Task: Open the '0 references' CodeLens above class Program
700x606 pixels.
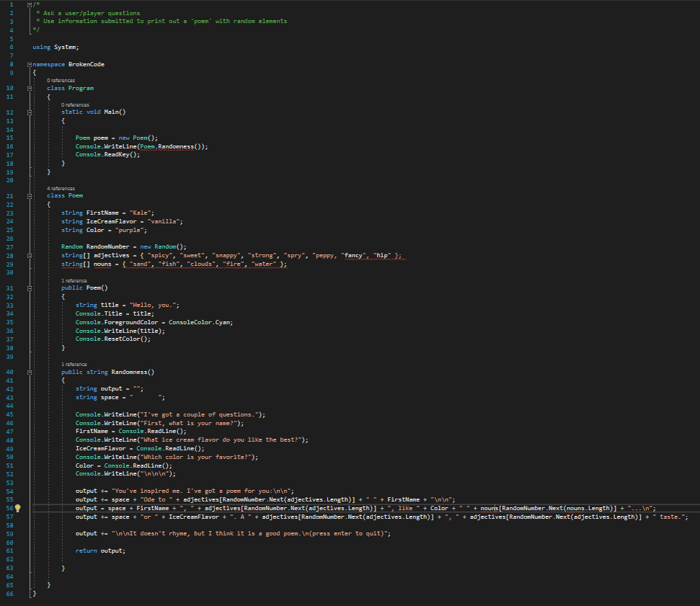Action: pos(61,80)
